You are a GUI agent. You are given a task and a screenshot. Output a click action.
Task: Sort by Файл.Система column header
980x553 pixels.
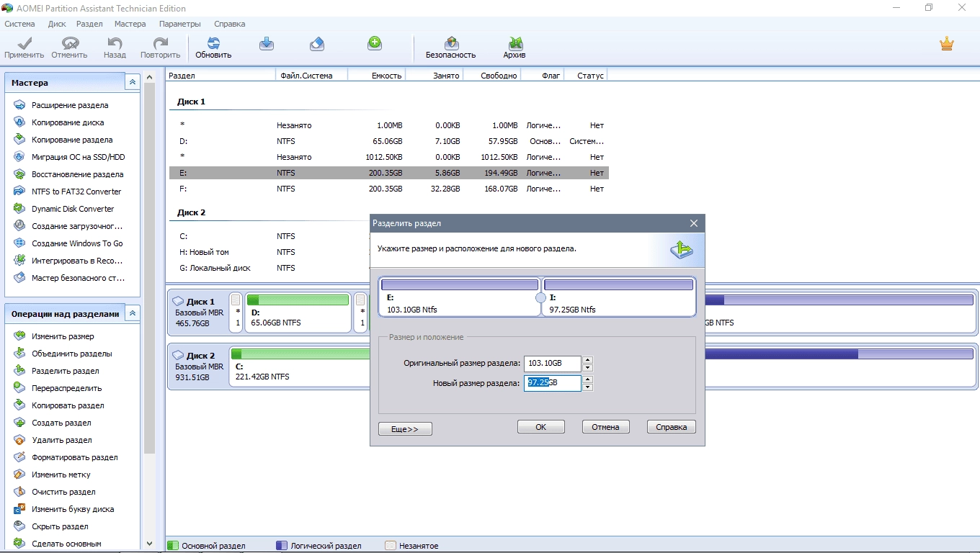(311, 75)
